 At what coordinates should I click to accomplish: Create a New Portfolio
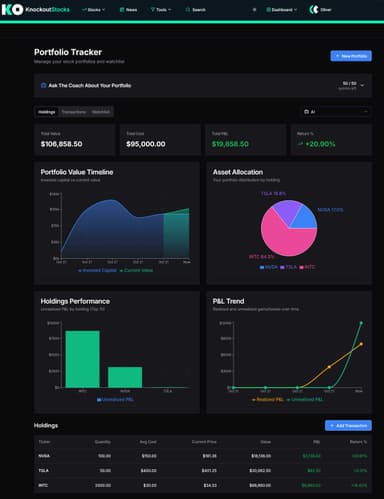pos(351,56)
